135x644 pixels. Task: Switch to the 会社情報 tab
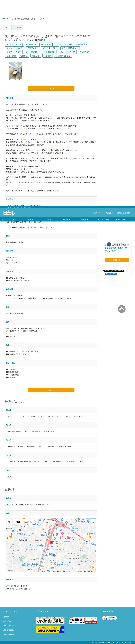click(x=17, y=28)
